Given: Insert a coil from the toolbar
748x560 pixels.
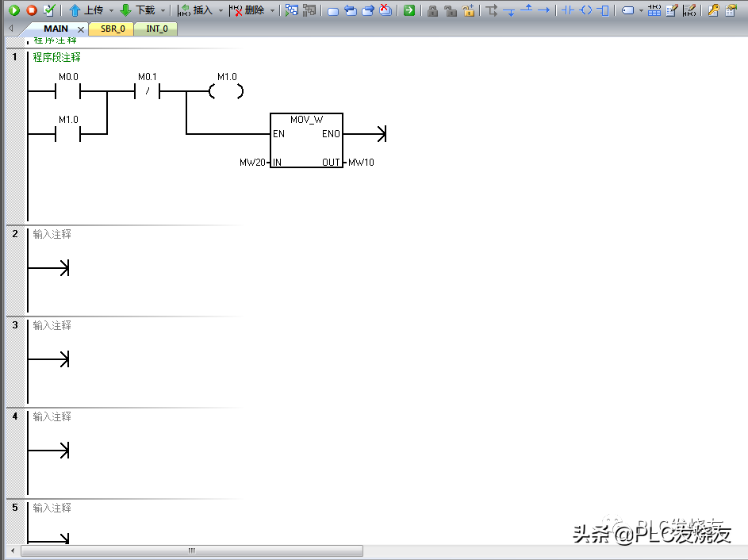Looking at the screenshot, I should [x=585, y=10].
